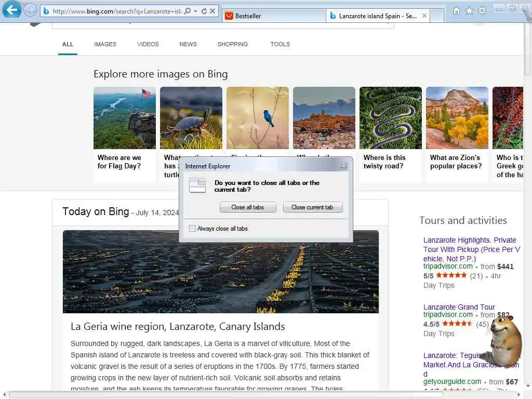Click the hamster desktop mascot

coord(504,343)
